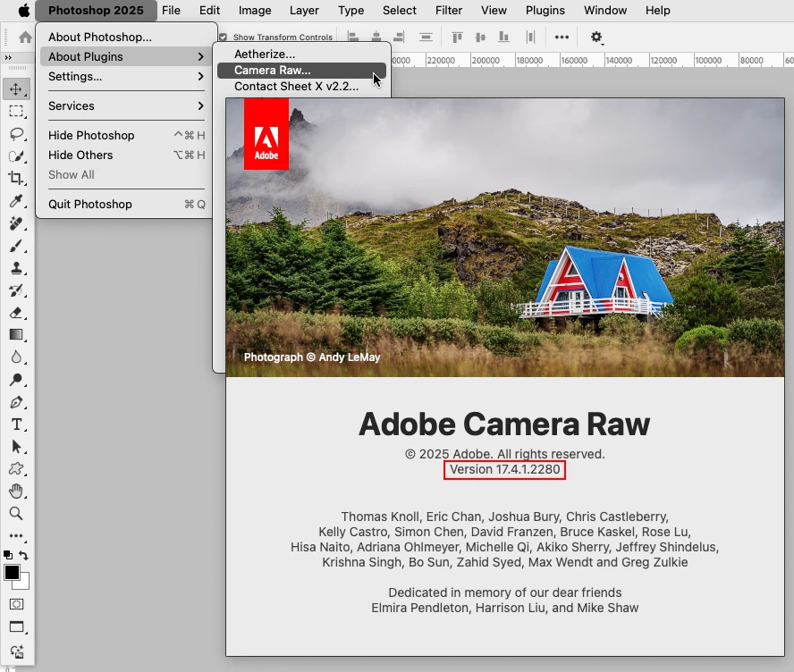Select the Horizontal Type tool
The image size is (794, 672).
click(x=16, y=424)
